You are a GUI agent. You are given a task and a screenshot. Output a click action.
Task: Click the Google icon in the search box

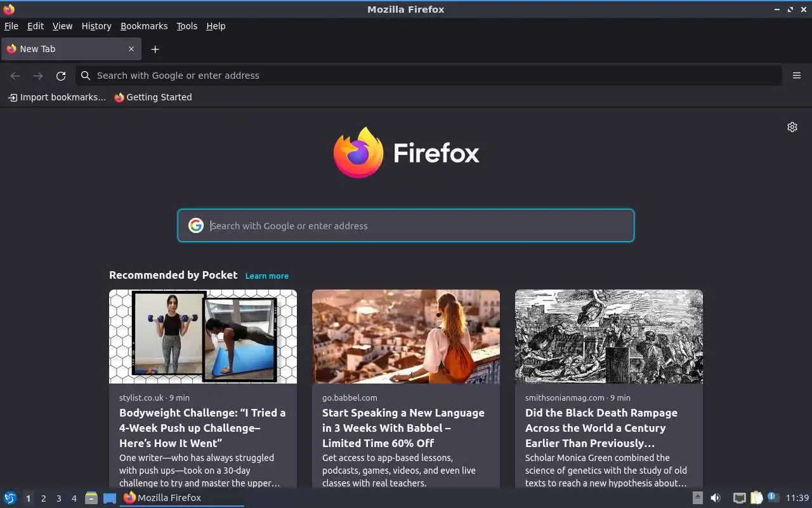[x=196, y=225]
